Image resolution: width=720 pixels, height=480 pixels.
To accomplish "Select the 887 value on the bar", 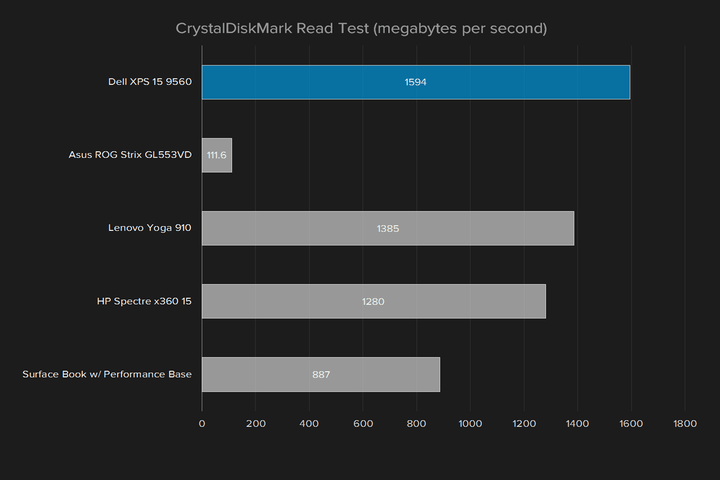I will (321, 375).
